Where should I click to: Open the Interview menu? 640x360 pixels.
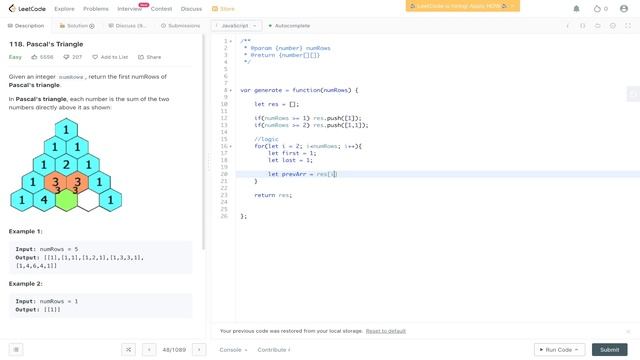pyautogui.click(x=129, y=9)
